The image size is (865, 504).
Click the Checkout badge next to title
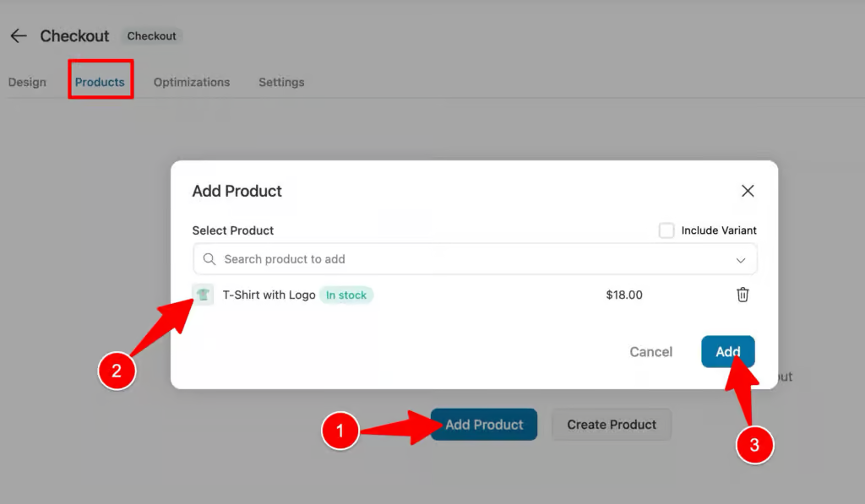pos(152,35)
